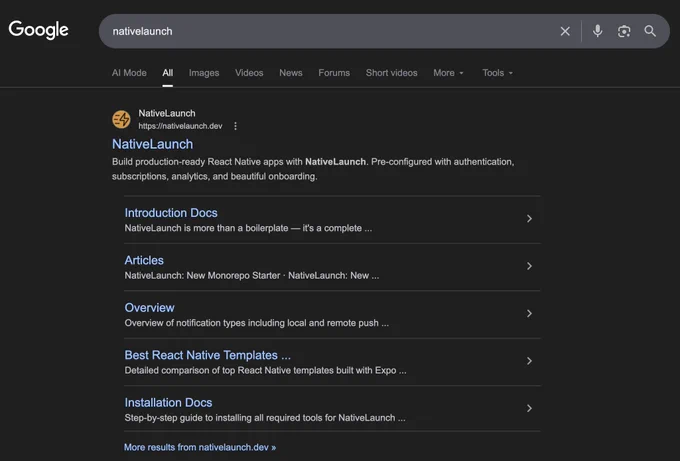The height and width of the screenshot is (461, 680).
Task: Start voice search with the microphone icon
Action: click(x=597, y=31)
